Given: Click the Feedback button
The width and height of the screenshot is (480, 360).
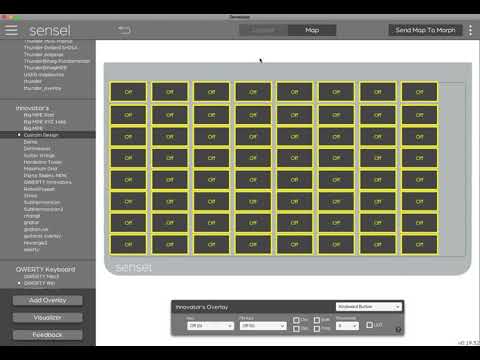Looking at the screenshot, I should [x=48, y=335].
